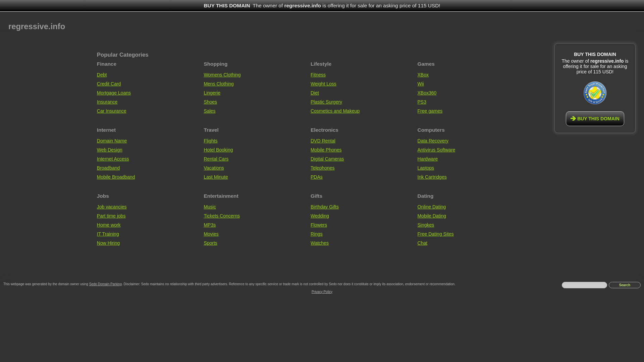Click the top banner BUY THIS DOMAIN text
644x362 pixels.
click(x=227, y=6)
